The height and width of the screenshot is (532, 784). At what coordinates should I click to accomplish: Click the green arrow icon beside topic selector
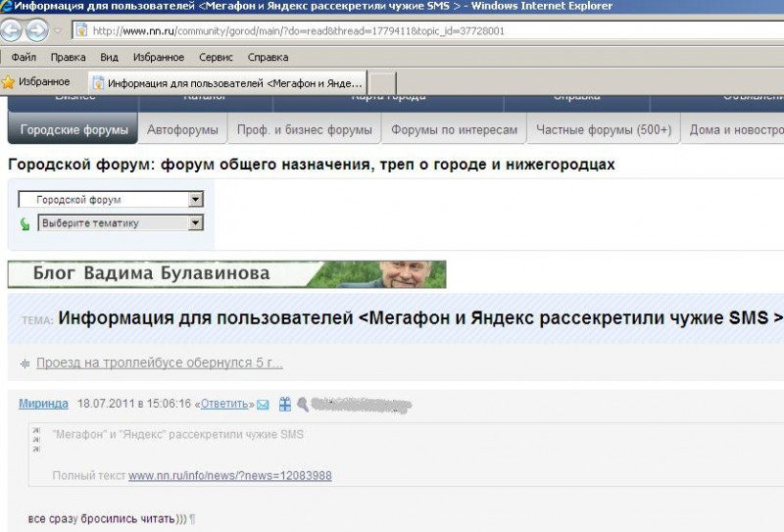(x=25, y=223)
